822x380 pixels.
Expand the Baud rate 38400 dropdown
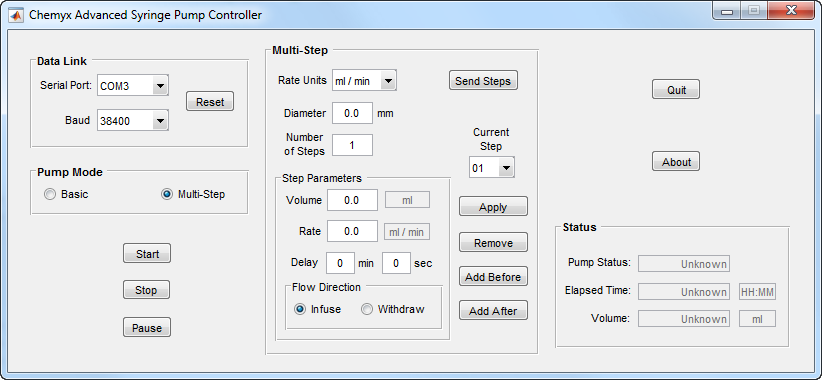click(133, 121)
